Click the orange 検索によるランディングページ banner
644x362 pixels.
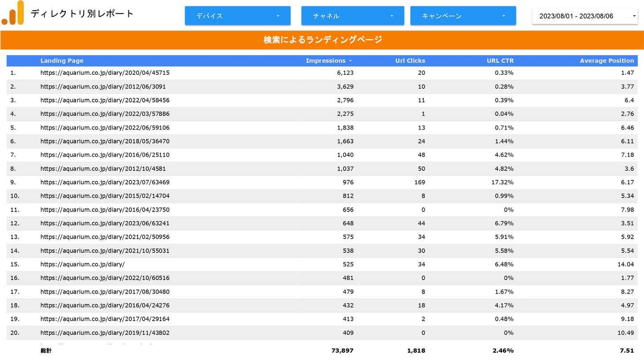[322, 40]
